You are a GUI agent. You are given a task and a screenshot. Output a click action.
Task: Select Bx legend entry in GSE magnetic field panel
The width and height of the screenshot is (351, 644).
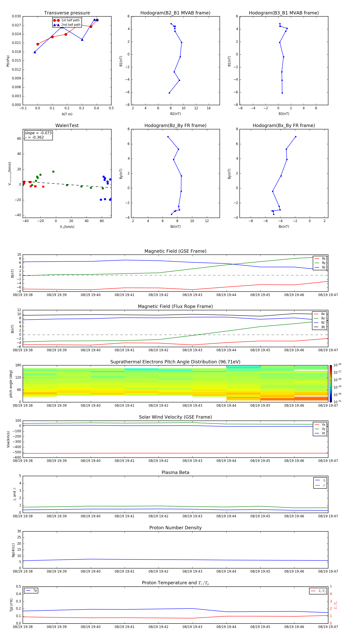tap(320, 259)
